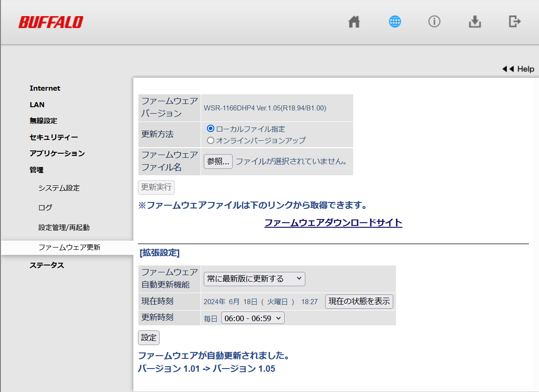Open the Internet menu item
The image size is (539, 392).
(45, 88)
